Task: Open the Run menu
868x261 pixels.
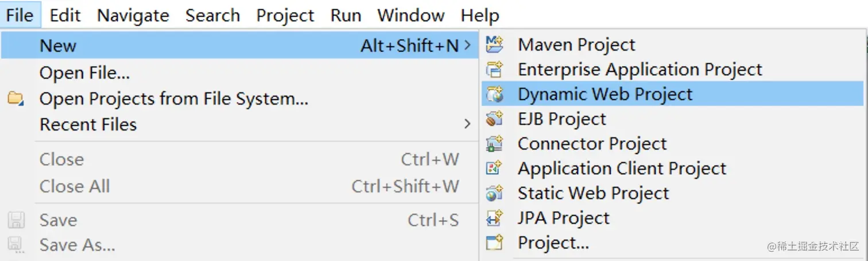Action: tap(346, 15)
